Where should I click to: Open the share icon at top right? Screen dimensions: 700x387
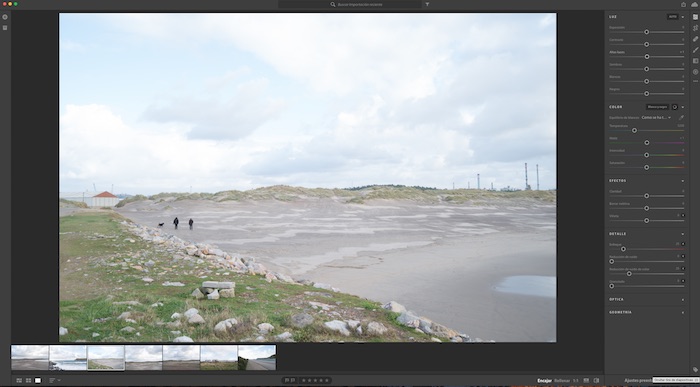click(683, 4)
